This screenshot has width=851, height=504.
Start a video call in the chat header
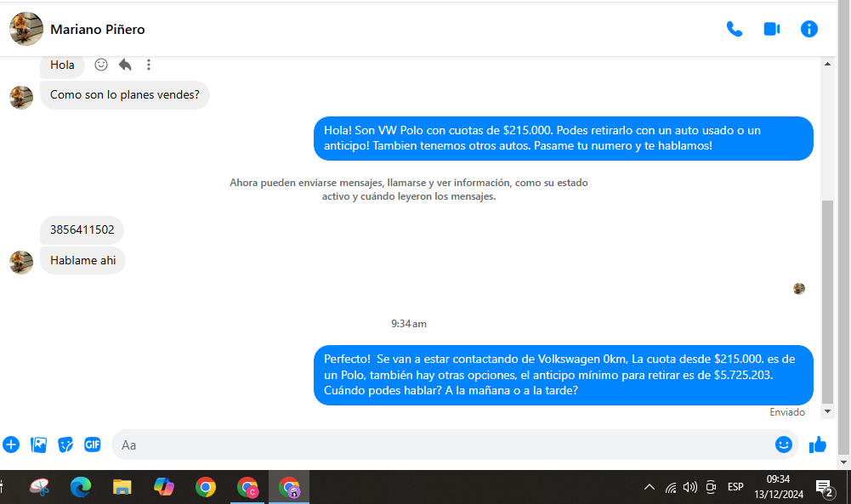772,29
